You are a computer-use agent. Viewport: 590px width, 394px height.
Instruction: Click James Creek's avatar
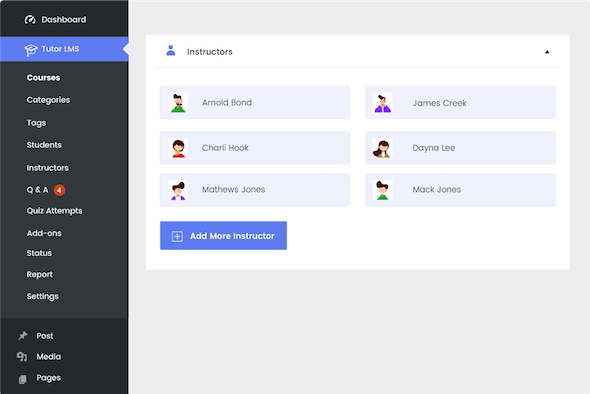(x=383, y=103)
